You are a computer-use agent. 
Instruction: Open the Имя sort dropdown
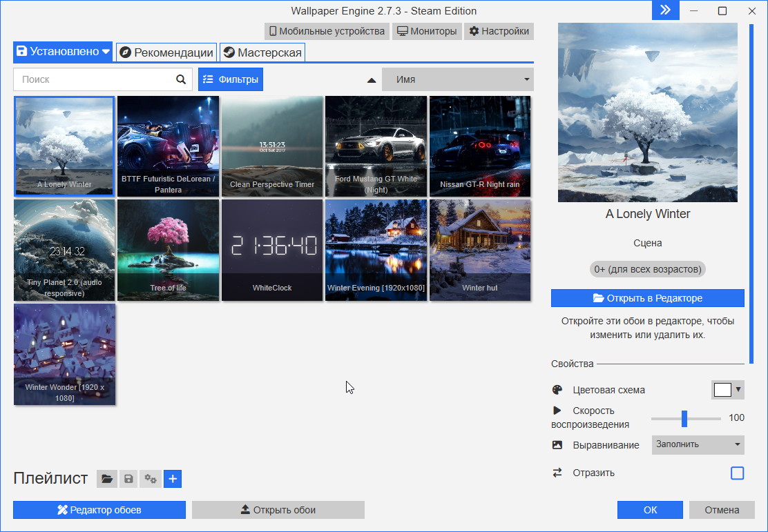pos(457,79)
